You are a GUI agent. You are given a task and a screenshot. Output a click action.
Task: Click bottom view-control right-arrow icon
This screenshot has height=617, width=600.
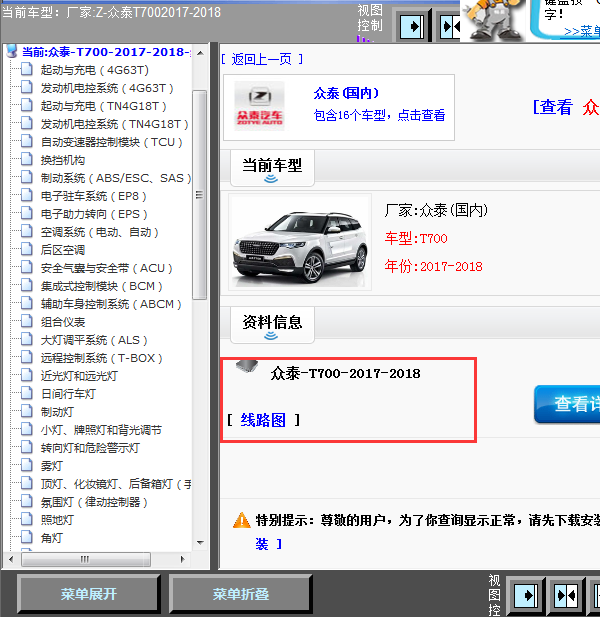[526, 595]
